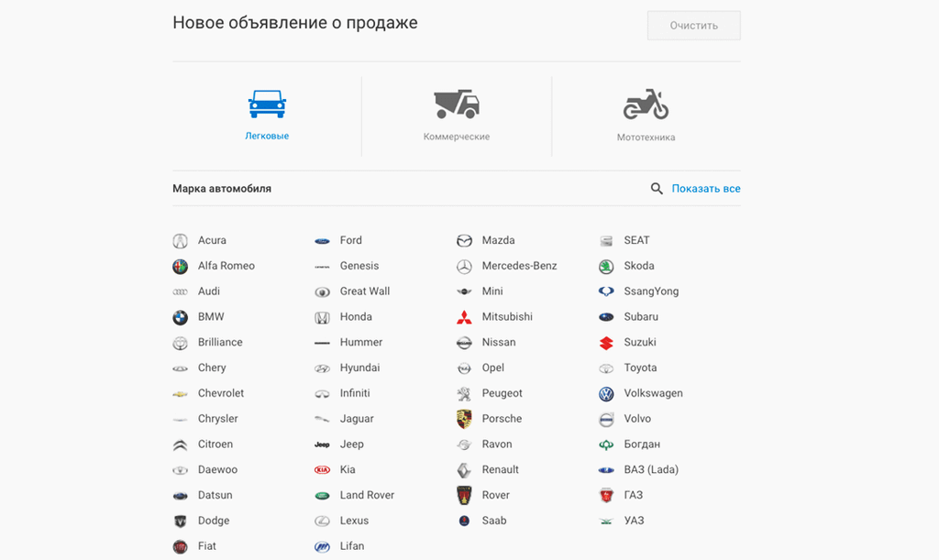Viewport: 939px width, 560px height.
Task: Click the Mazda logo icon
Action: pyautogui.click(x=464, y=240)
